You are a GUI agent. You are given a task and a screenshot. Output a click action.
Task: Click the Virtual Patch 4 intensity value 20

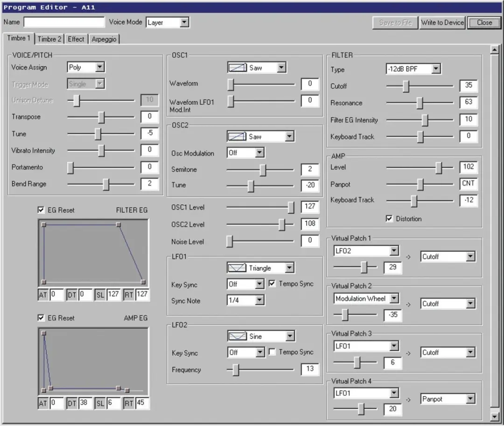pyautogui.click(x=392, y=409)
